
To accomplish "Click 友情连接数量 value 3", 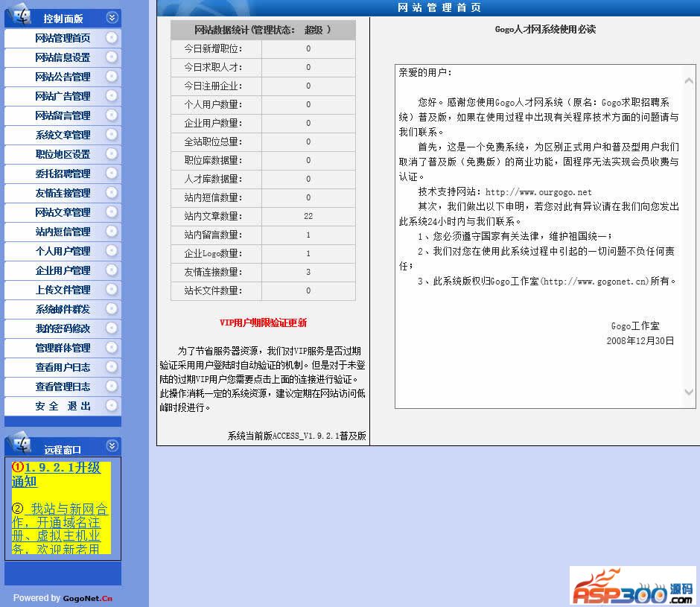I will (308, 272).
